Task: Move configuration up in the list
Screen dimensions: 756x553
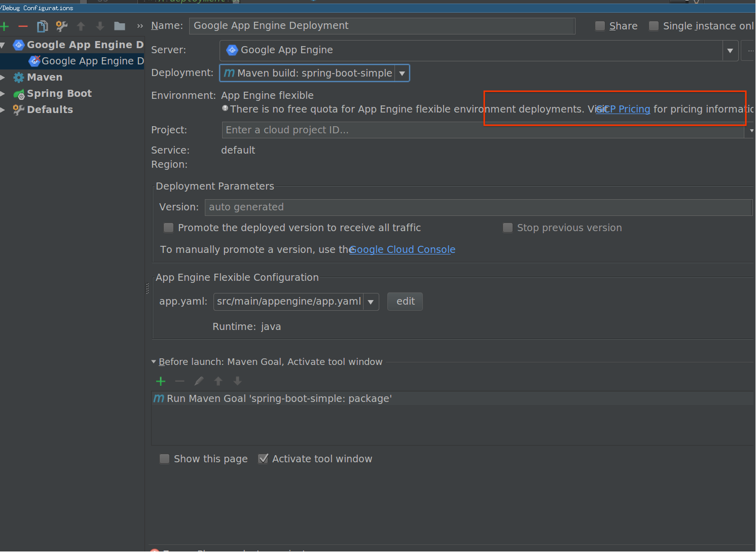Action: tap(81, 26)
